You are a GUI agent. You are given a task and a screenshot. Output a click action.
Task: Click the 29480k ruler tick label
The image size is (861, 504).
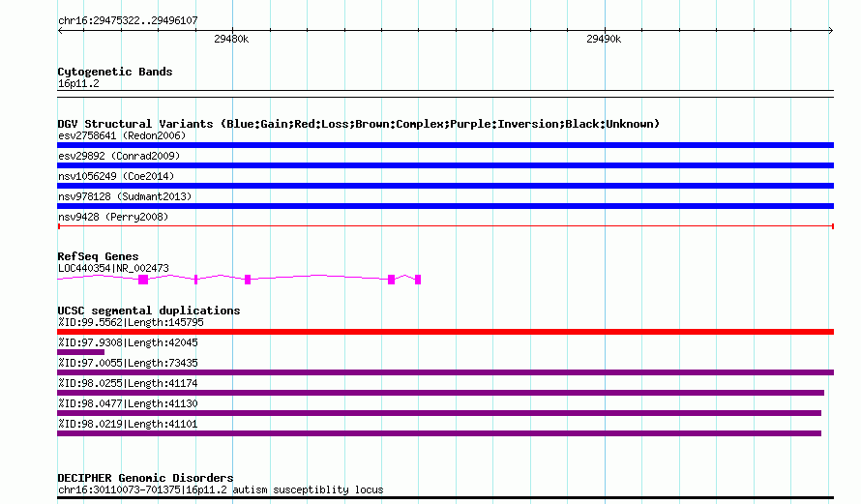[231, 39]
